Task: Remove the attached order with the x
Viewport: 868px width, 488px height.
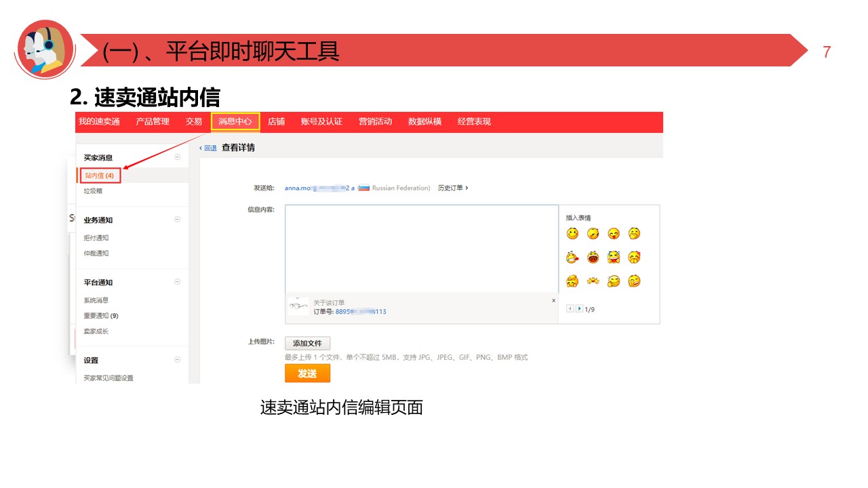Action: tap(553, 300)
